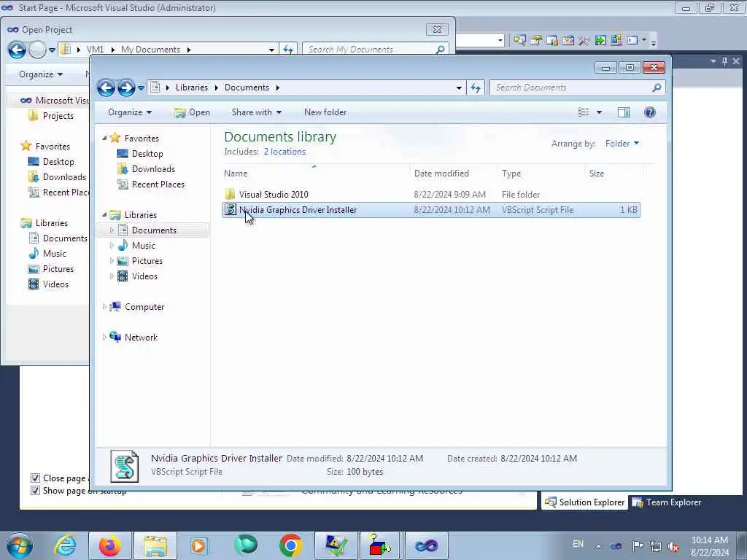747x560 pixels.
Task: Go back in the Open Project dialog
Action: [x=17, y=50]
